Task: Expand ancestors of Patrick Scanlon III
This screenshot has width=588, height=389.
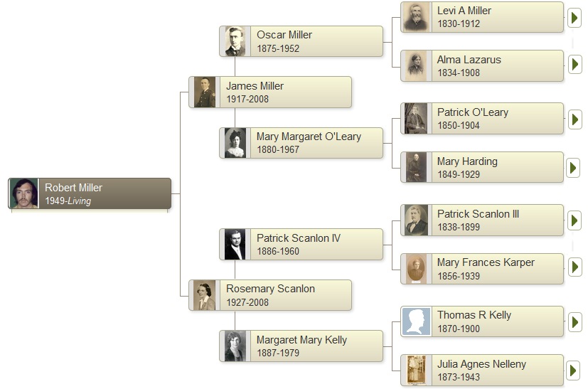Action: tap(574, 221)
